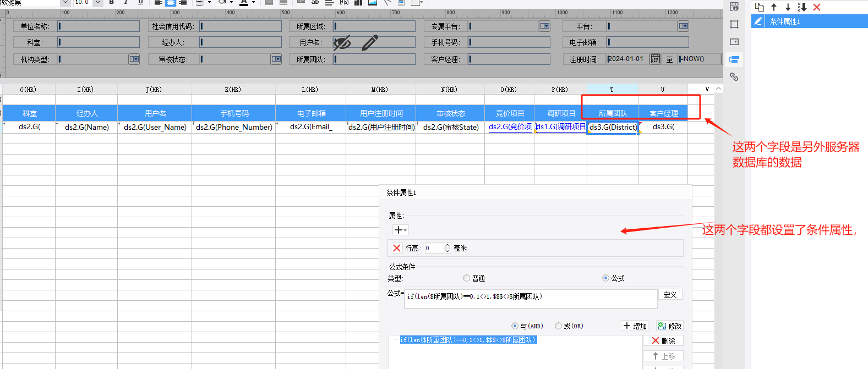Click the T column header
Image resolution: width=868 pixels, height=369 pixels.
pyautogui.click(x=612, y=89)
